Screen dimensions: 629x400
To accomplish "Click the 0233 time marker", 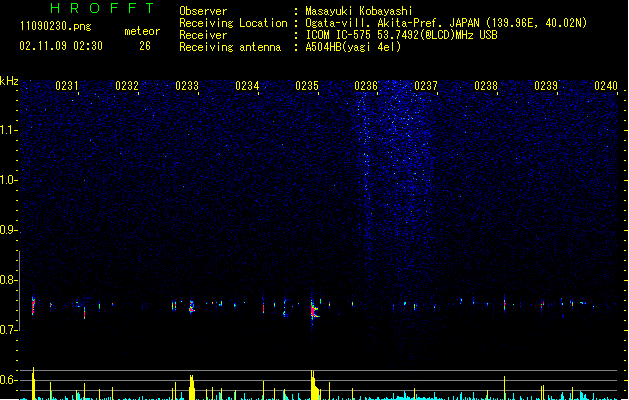I will coord(187,86).
